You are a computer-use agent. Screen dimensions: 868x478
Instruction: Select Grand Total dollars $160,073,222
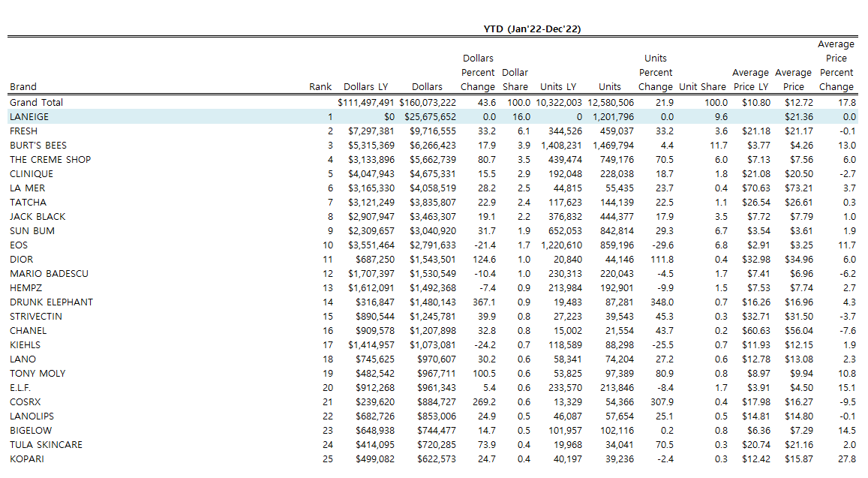[x=428, y=102]
